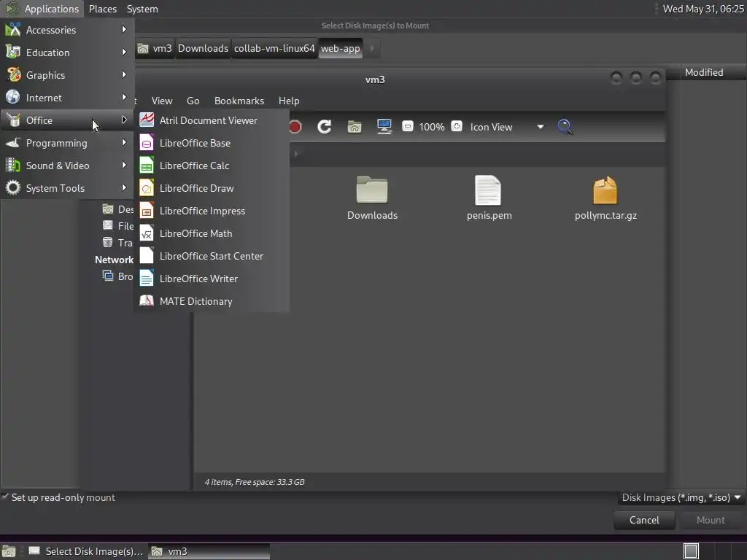Click the red Stop loading icon

coord(295,127)
